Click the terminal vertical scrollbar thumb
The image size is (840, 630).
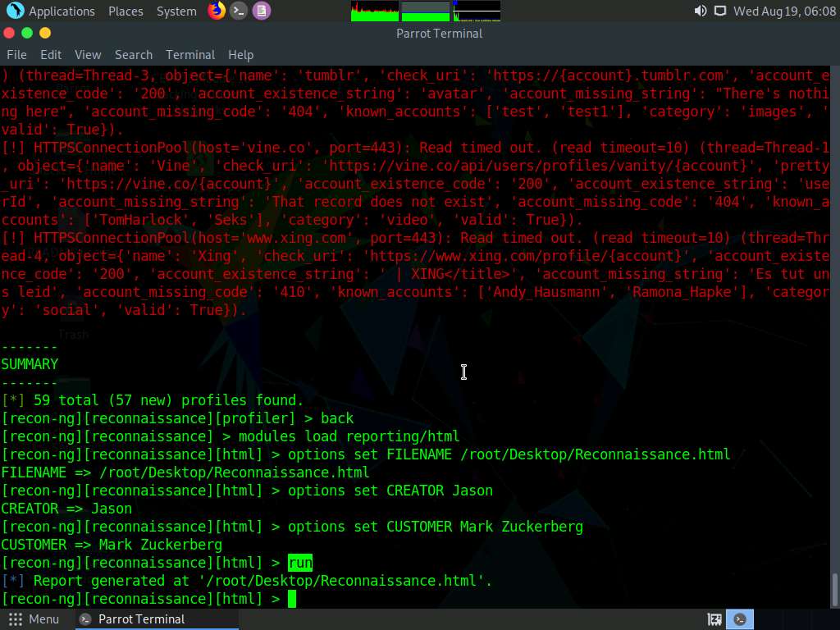(834, 590)
